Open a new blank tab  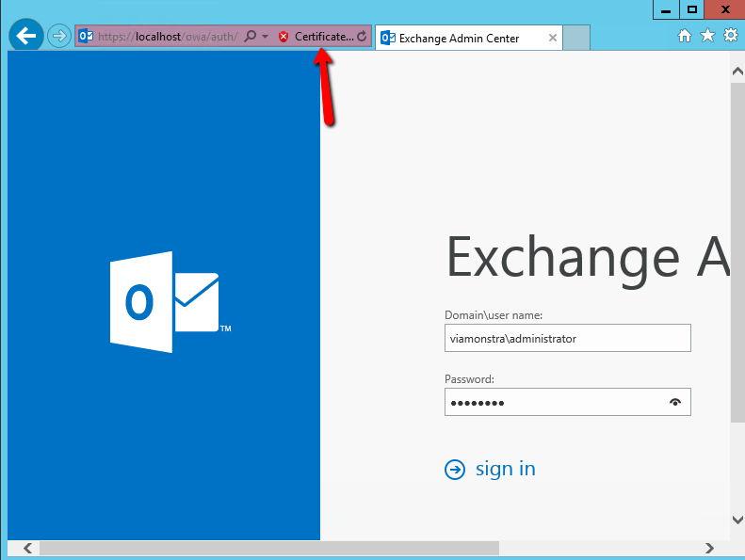click(576, 39)
